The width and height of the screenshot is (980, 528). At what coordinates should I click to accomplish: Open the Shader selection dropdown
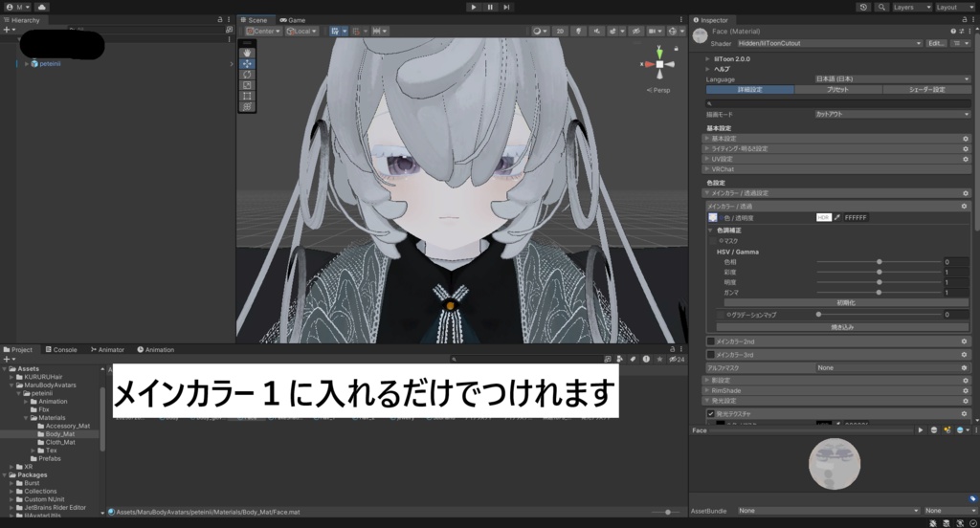830,44
